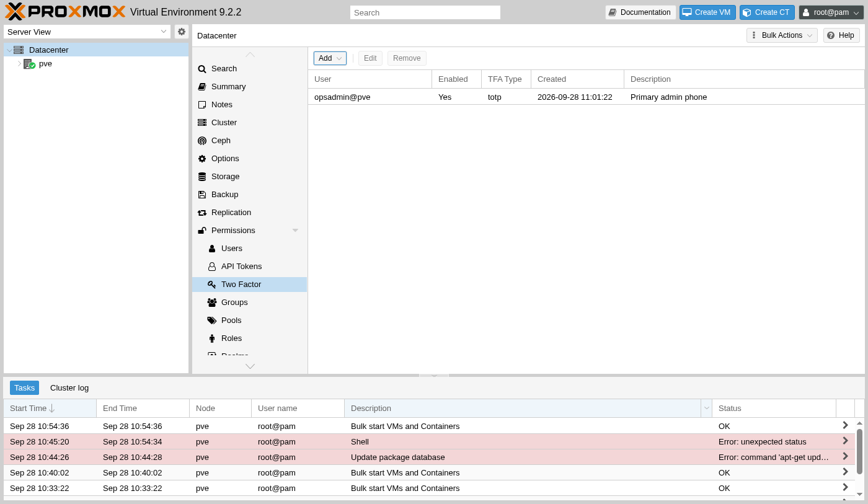Open the Description column header menu arrow
The width and height of the screenshot is (868, 504).
tap(706, 408)
